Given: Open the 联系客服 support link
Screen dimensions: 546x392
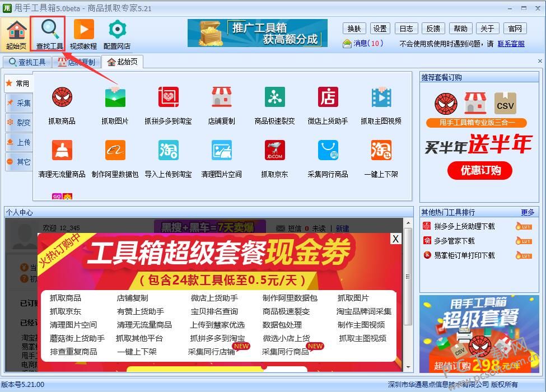Looking at the screenshot, I should click(x=511, y=44).
